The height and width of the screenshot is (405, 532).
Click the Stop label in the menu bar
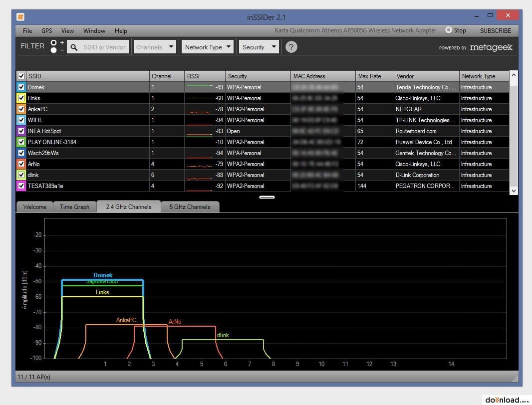pyautogui.click(x=460, y=30)
